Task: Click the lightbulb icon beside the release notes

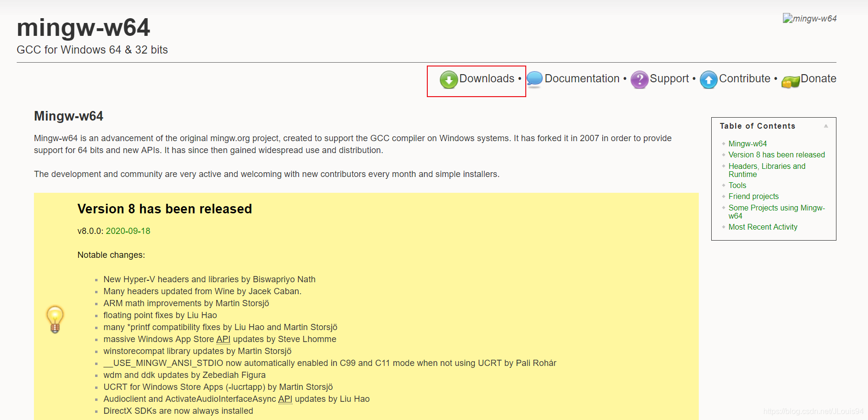Action: click(x=55, y=319)
